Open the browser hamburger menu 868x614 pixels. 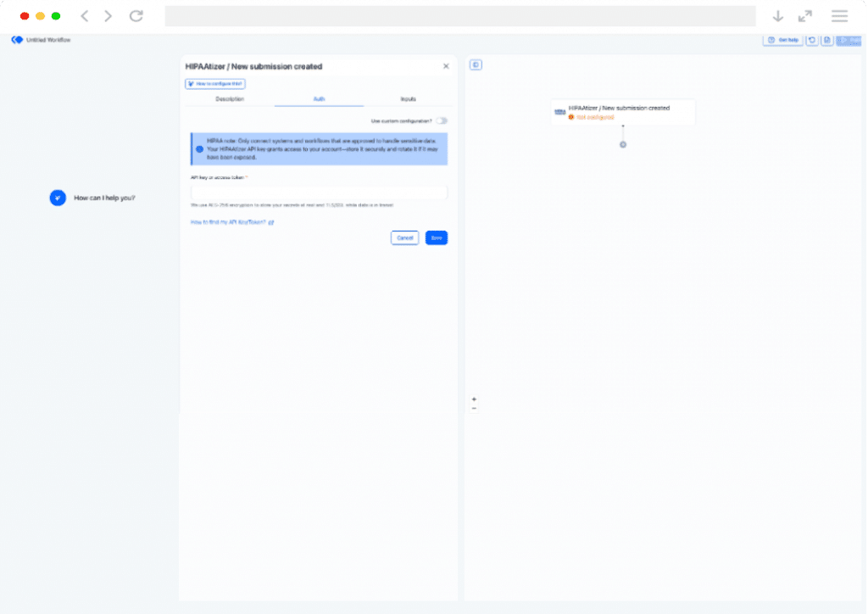click(x=841, y=15)
